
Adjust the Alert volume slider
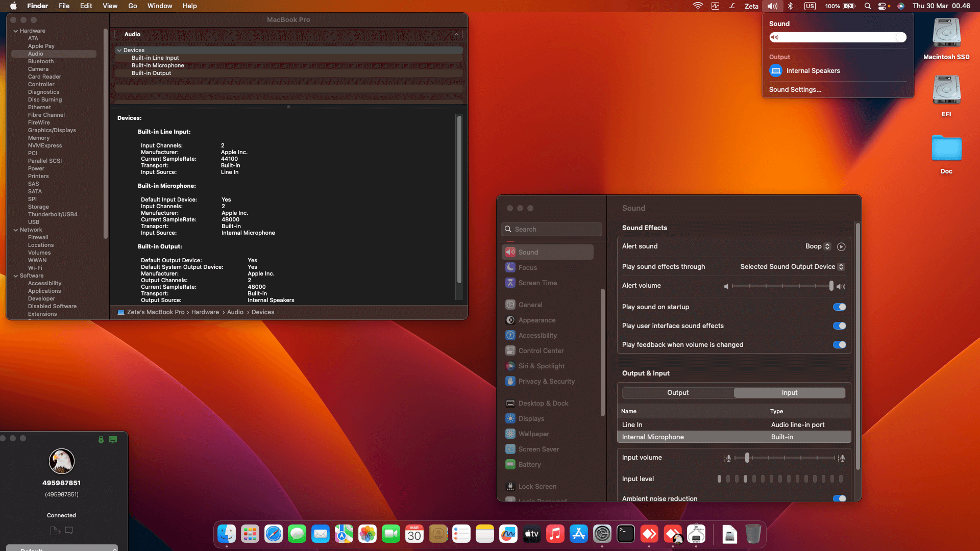pos(781,286)
